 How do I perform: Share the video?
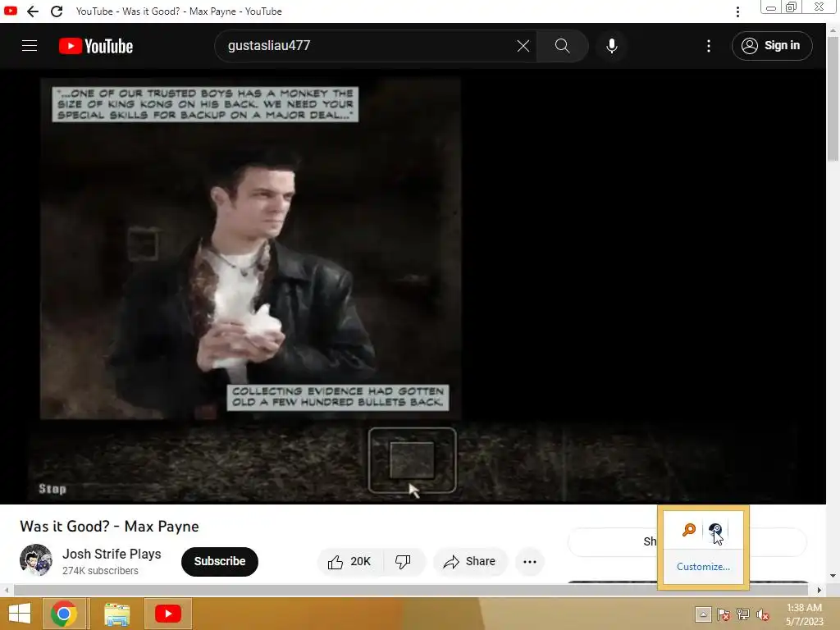click(470, 561)
